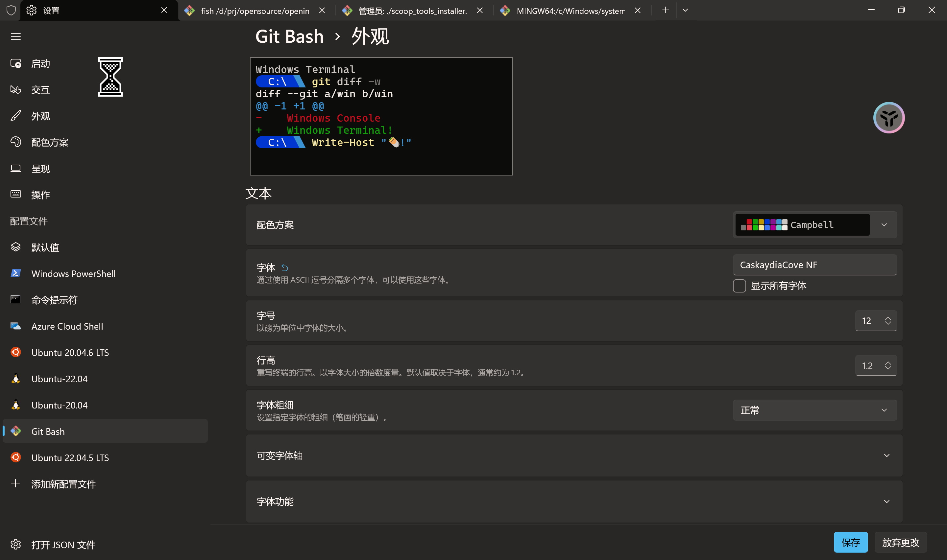
Task: Click the Ubuntu 20.04.6 LTS profile icon
Action: [x=15, y=352]
